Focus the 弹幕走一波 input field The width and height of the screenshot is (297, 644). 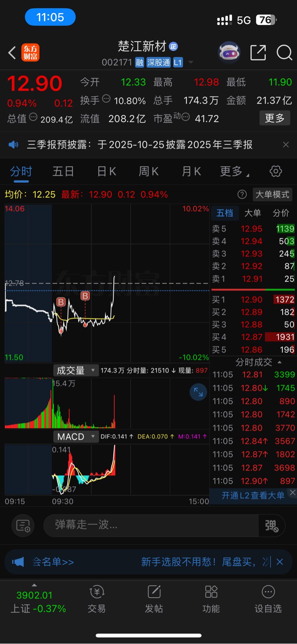[x=151, y=525]
